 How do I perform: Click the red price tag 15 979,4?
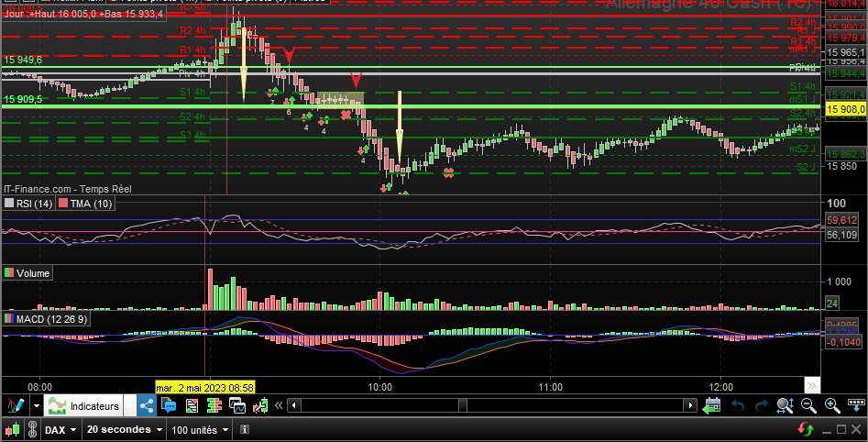tap(845, 38)
